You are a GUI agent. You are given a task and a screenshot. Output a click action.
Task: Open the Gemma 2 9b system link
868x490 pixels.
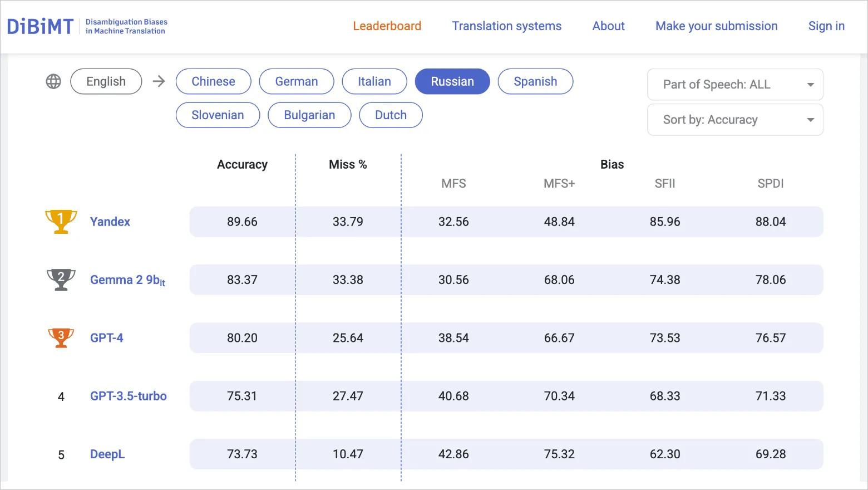coord(127,280)
